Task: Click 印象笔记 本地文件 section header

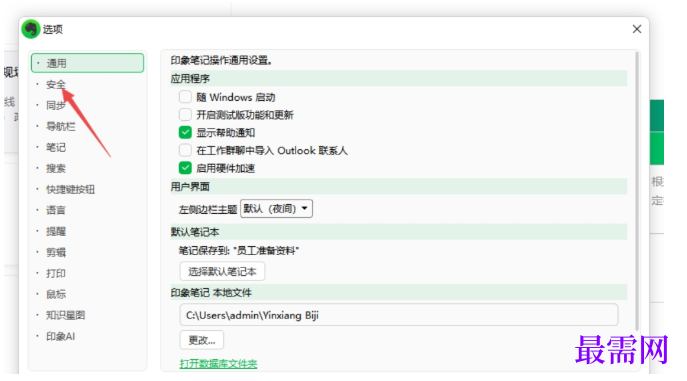Action: (399, 292)
